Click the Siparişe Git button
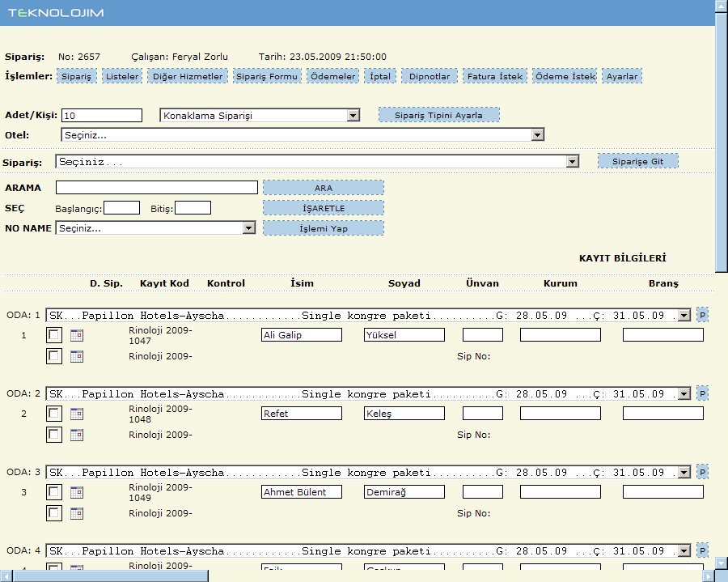Viewport: 728px width, 582px height. (x=638, y=161)
